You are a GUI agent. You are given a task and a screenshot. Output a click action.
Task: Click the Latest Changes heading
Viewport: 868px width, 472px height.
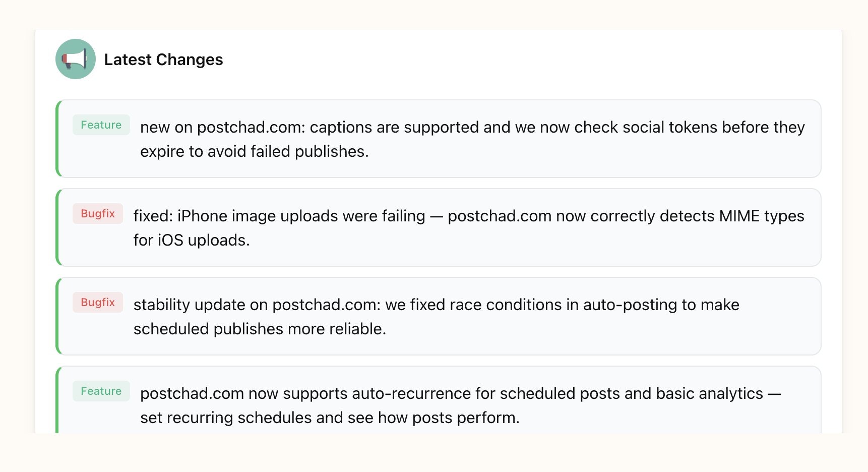click(x=163, y=60)
